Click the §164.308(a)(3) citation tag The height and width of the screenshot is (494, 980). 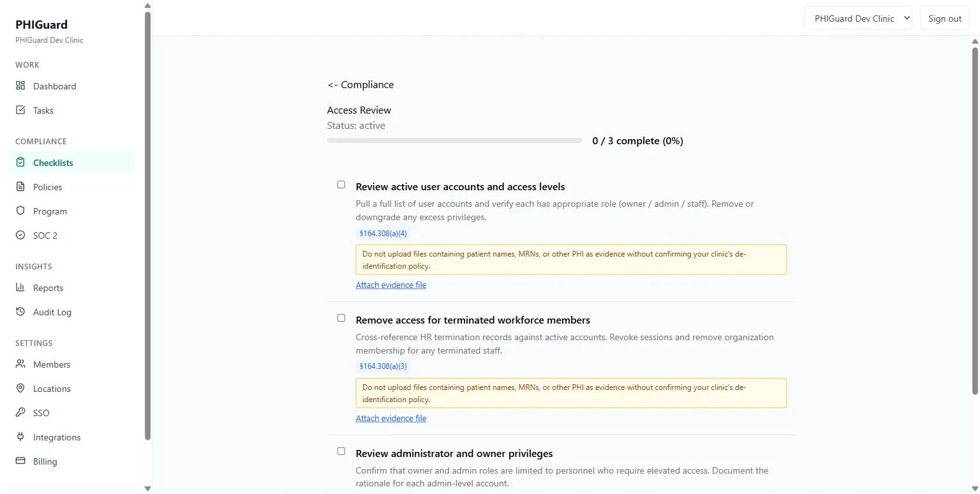click(383, 366)
